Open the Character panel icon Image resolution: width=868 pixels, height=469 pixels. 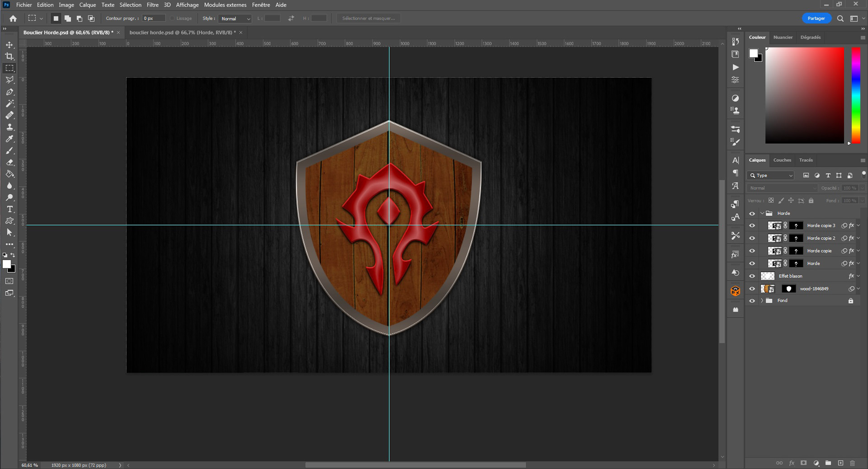[736, 160]
